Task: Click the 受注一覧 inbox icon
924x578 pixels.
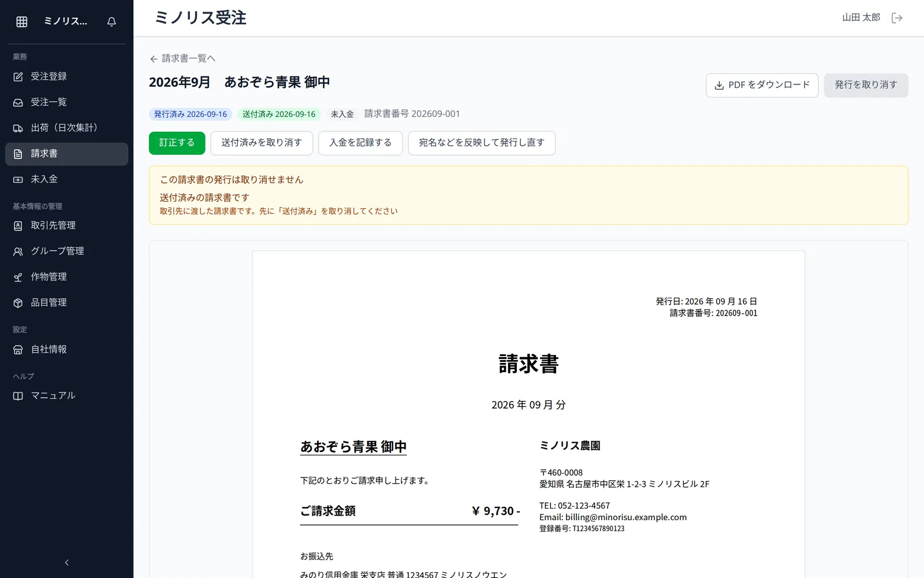Action: pos(18,102)
